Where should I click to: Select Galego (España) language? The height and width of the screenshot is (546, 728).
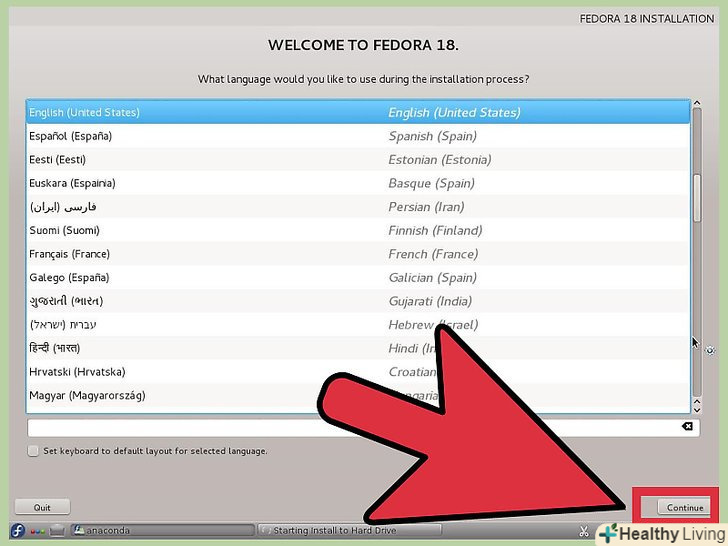point(358,278)
